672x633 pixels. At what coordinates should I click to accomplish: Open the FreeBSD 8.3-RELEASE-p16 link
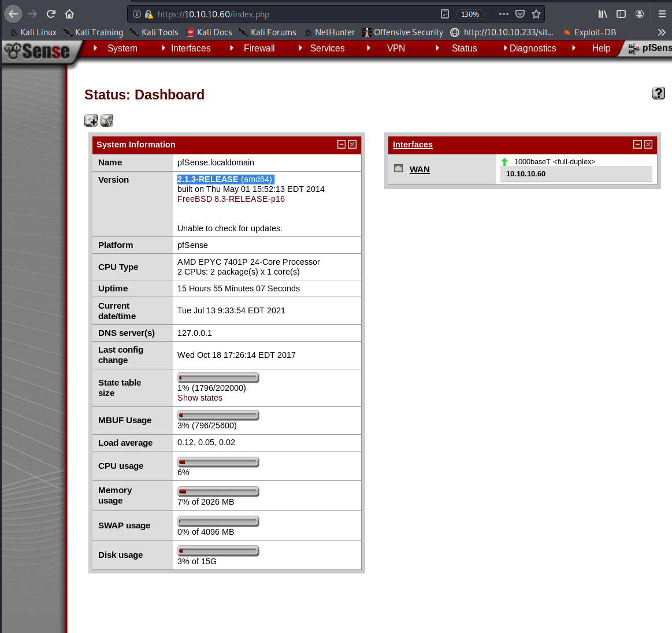pos(231,199)
